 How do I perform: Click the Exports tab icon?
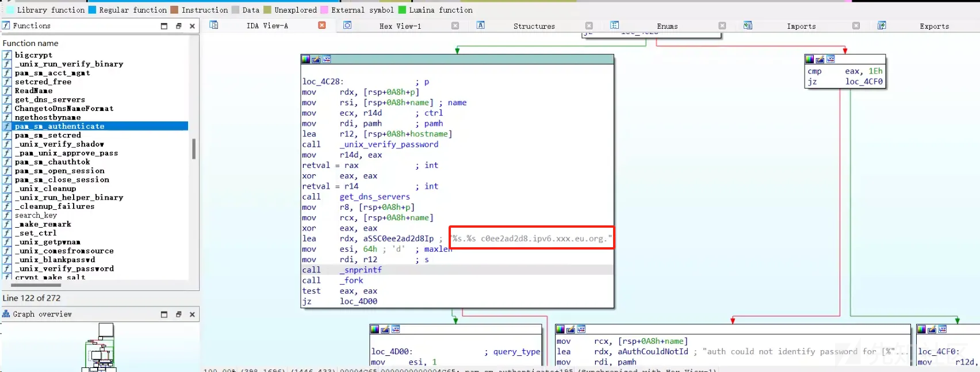[x=882, y=25]
